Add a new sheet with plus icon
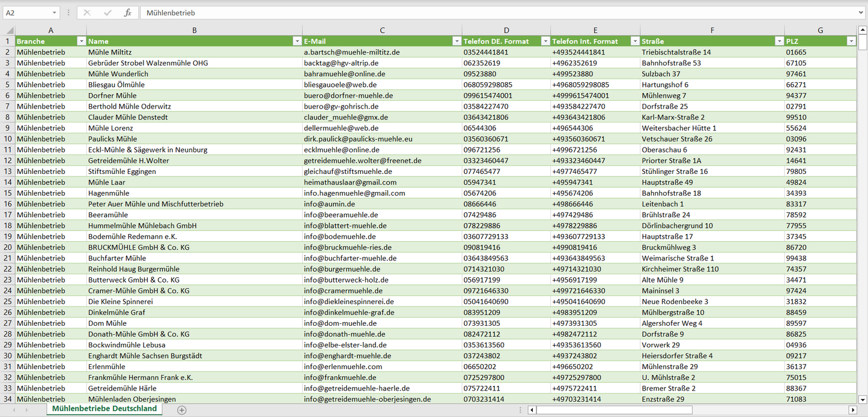The image size is (868, 417). (x=182, y=410)
